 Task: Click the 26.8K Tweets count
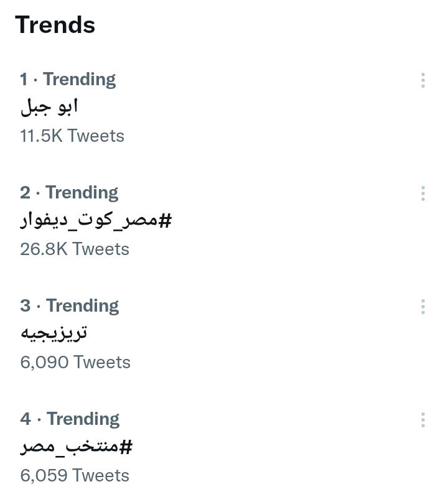pyautogui.click(x=75, y=249)
